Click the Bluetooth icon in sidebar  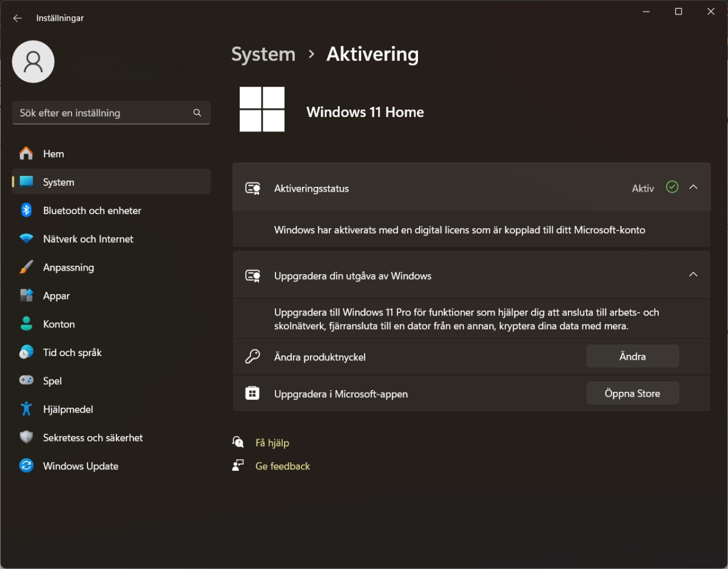click(26, 210)
